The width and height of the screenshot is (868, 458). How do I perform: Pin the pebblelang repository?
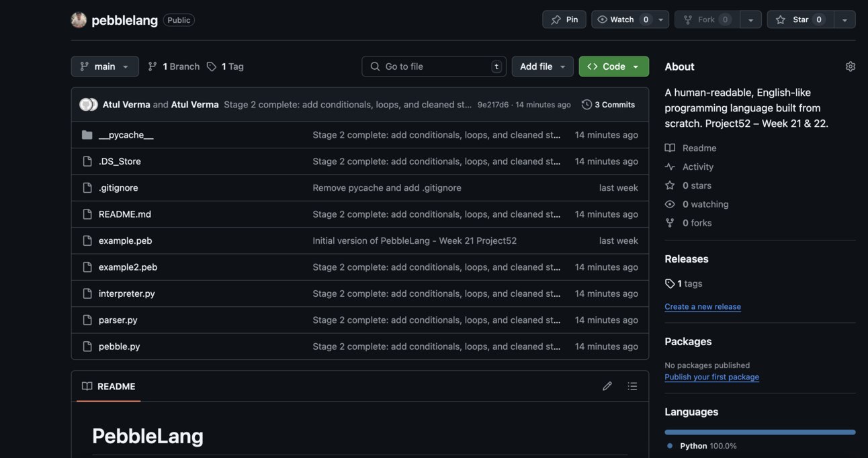tap(564, 20)
